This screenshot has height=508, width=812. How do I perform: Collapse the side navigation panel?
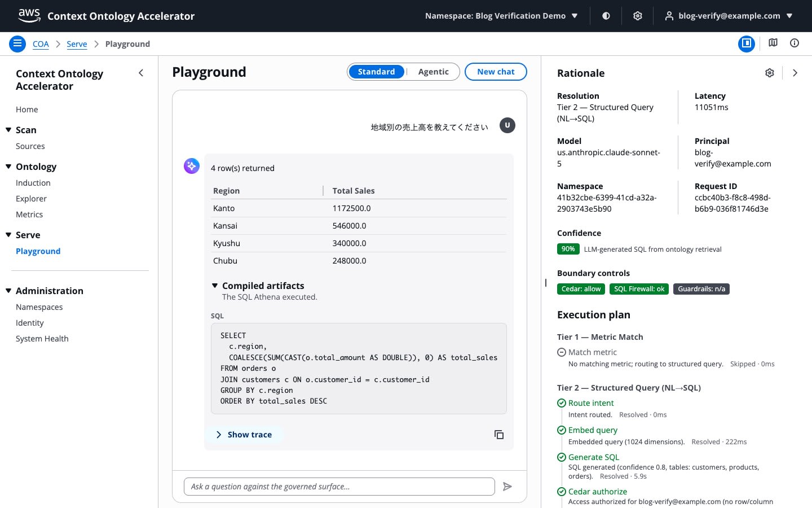click(x=141, y=73)
